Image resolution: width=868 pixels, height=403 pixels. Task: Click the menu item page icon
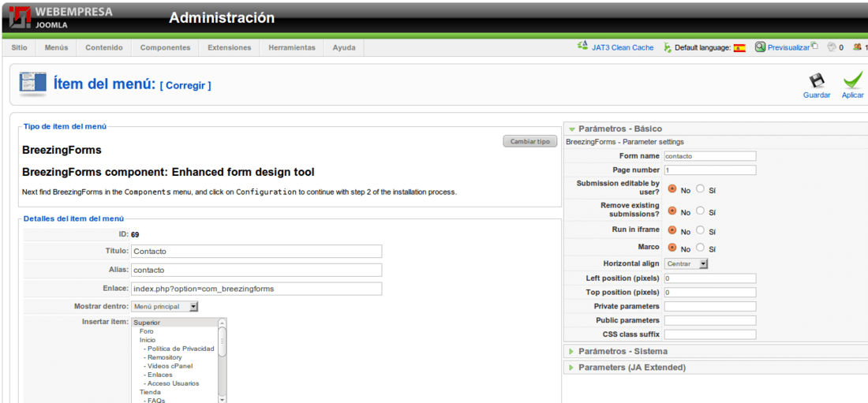click(33, 84)
